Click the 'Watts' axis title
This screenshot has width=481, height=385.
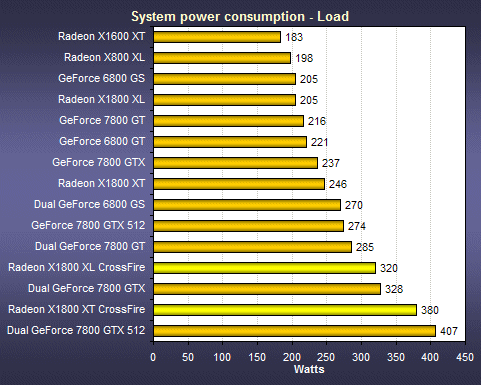(309, 369)
